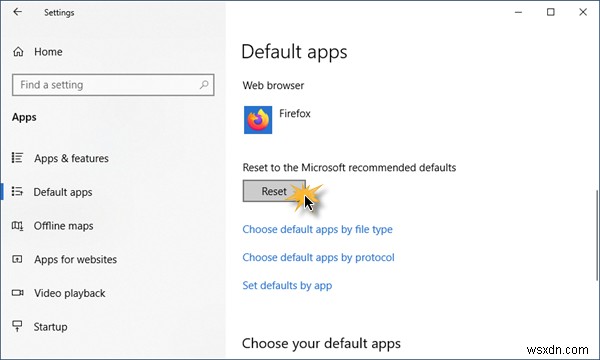Click the Reset button
The width and height of the screenshot is (600, 360).
click(274, 191)
